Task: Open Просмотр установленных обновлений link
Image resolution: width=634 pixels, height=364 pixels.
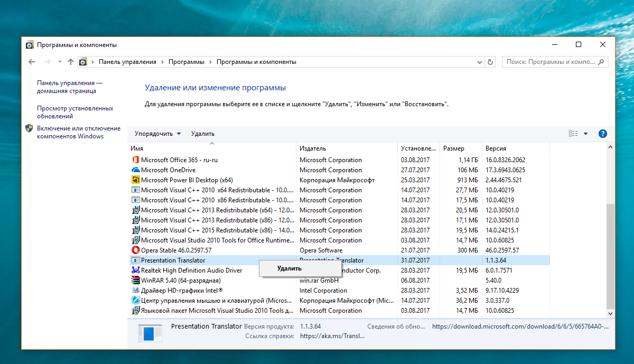Action: tap(75, 112)
